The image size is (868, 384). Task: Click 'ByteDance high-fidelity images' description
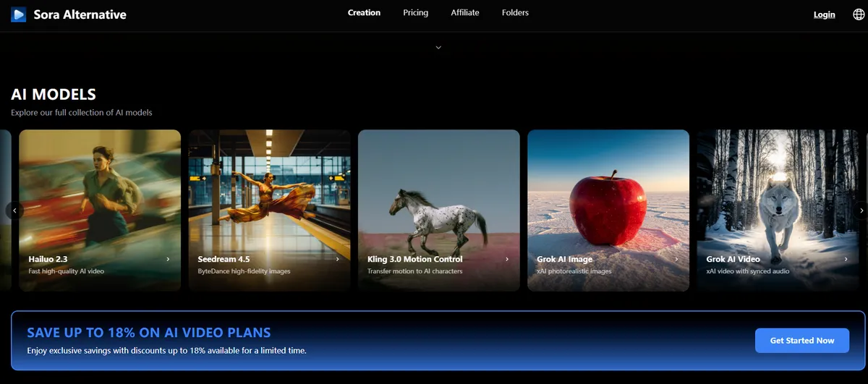coord(244,271)
